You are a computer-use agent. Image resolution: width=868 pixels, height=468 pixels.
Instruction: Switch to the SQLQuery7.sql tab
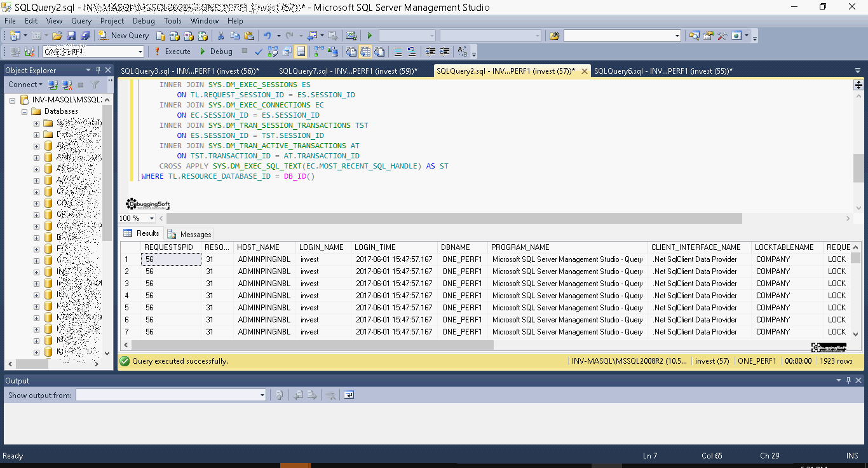click(348, 71)
